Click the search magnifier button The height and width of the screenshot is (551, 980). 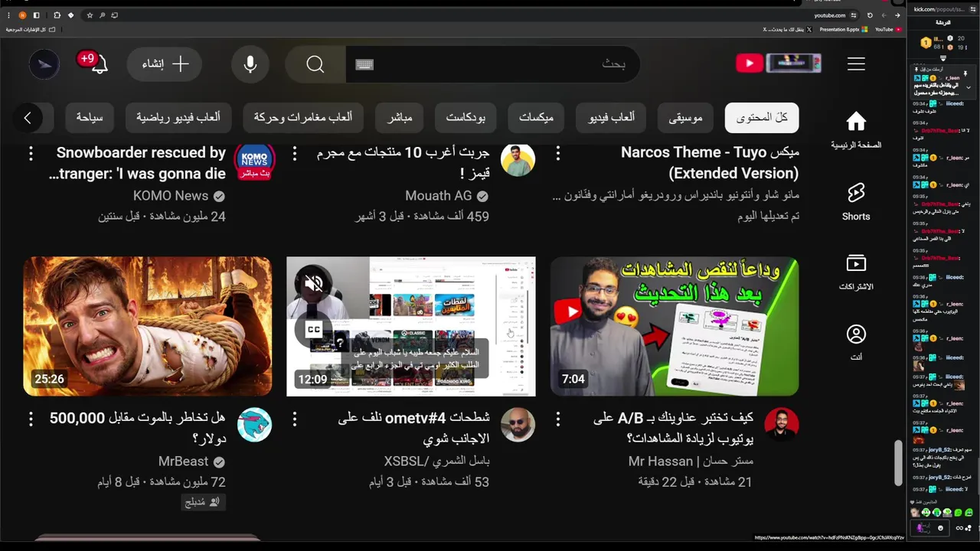point(315,64)
